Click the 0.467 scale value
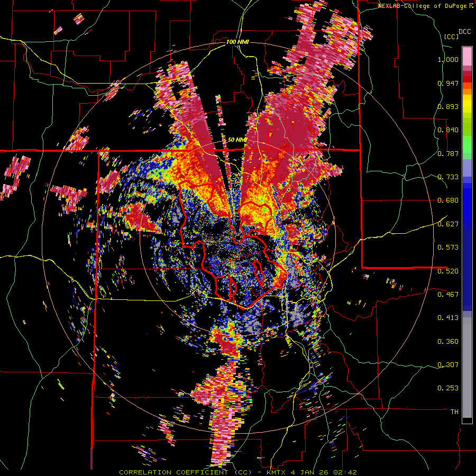Screen dimensions: 476x476 448,295
